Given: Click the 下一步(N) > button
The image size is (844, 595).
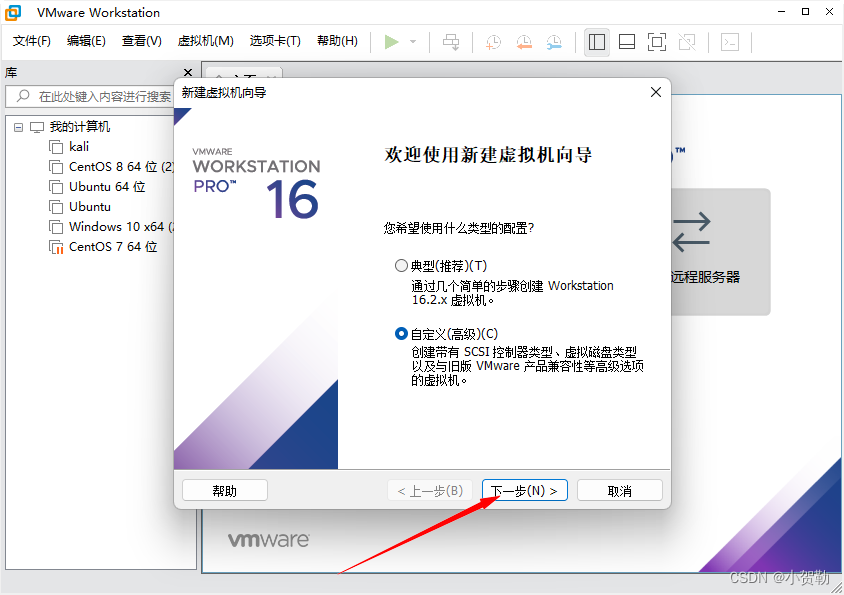Looking at the screenshot, I should point(525,491).
